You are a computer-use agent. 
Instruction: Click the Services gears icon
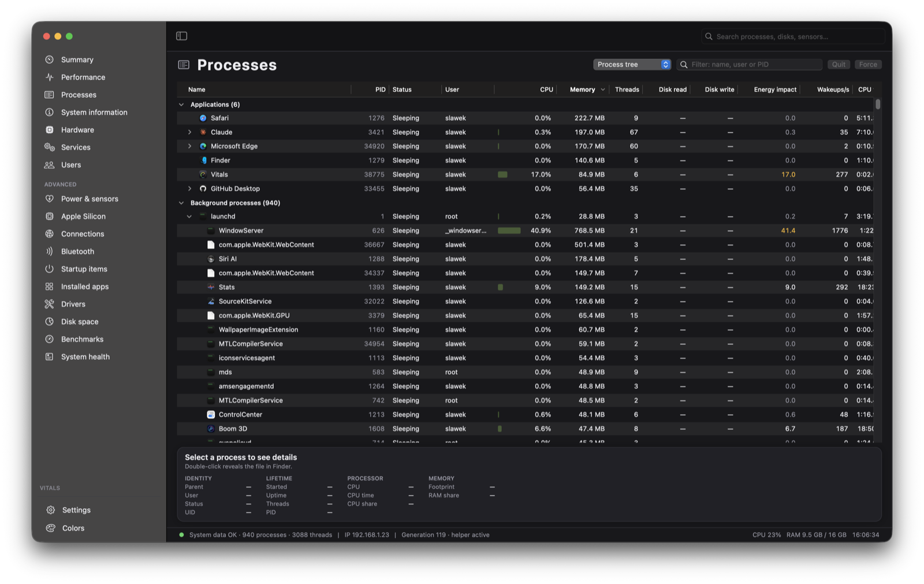coord(50,147)
